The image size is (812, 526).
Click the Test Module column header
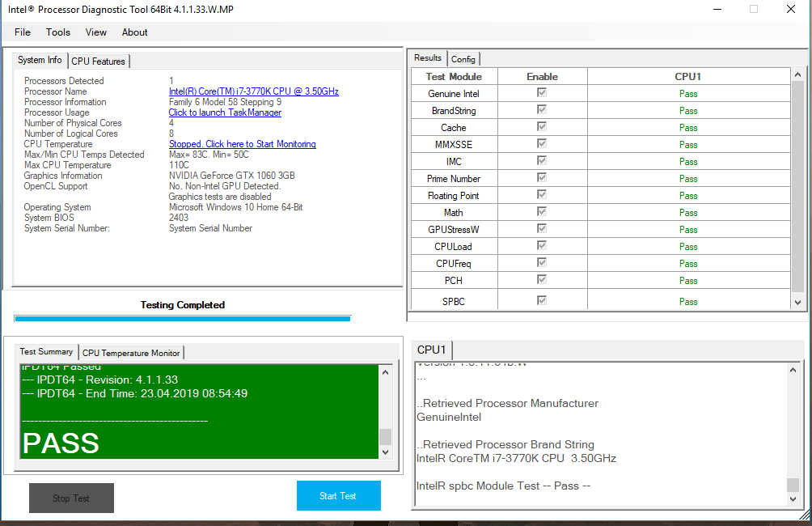[x=455, y=77]
